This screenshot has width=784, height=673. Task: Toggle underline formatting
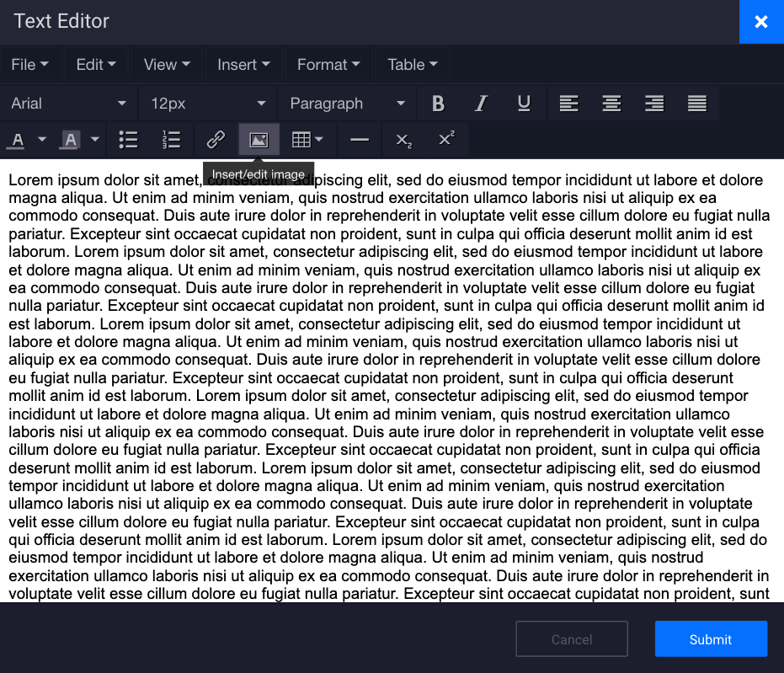click(524, 102)
